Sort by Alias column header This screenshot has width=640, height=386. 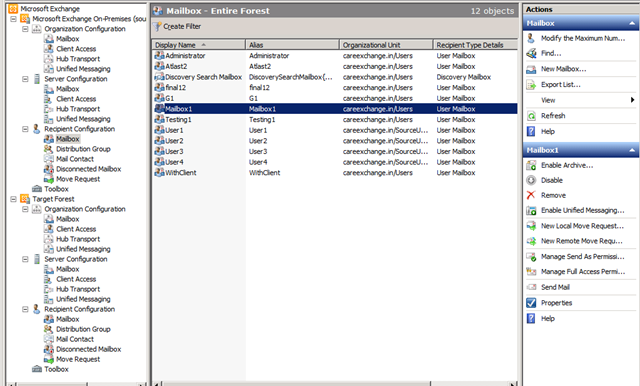[292, 45]
